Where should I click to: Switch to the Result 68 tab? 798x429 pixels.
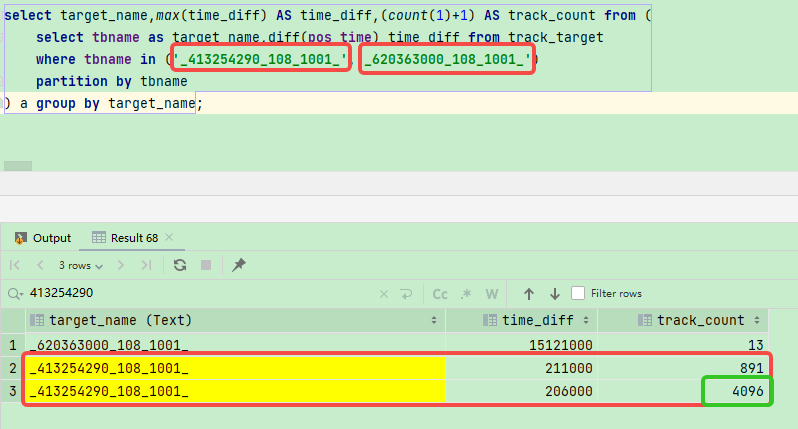(x=125, y=238)
